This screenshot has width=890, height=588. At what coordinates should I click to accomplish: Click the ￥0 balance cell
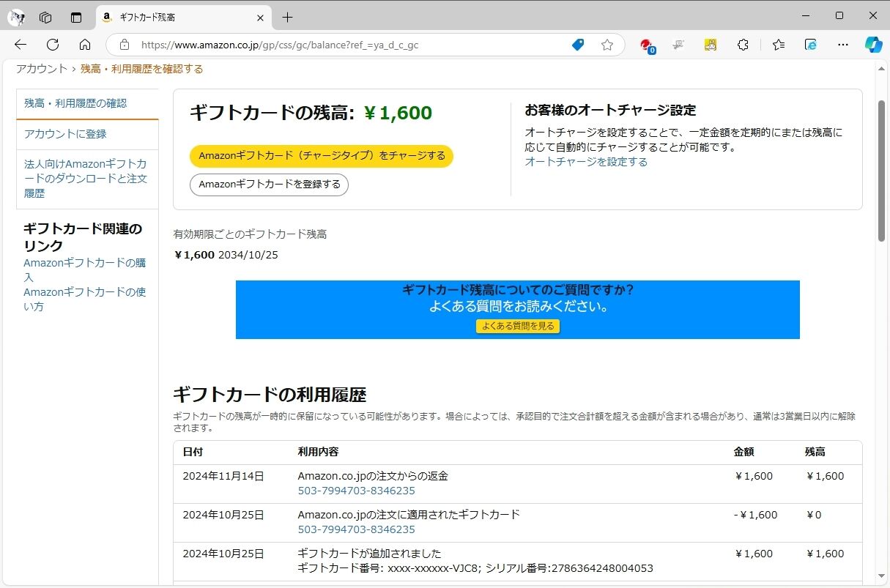(x=814, y=515)
